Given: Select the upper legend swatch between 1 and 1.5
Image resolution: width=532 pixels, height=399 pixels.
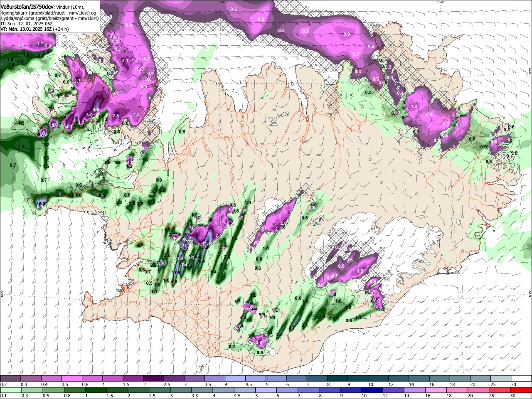Looking at the screenshot, I should (113, 379).
